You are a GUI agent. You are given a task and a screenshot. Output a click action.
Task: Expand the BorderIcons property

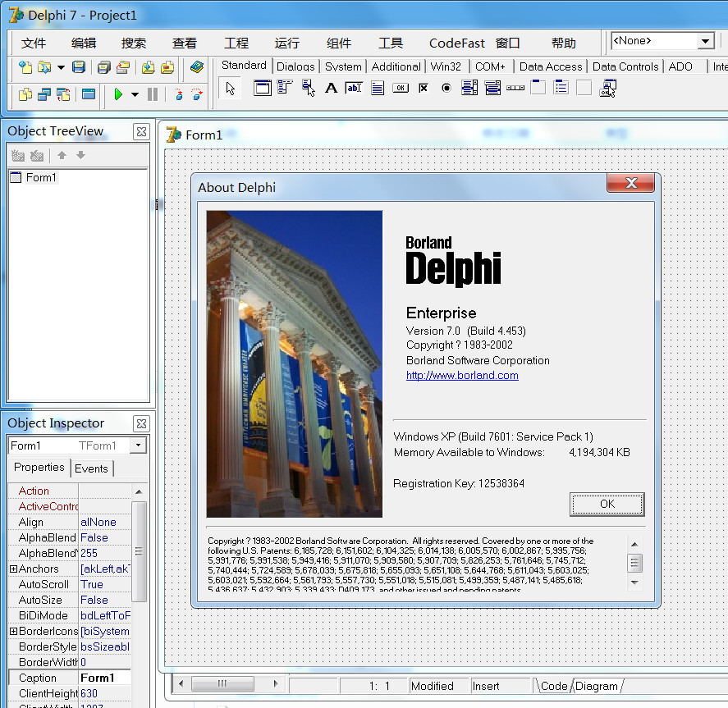coord(13,631)
